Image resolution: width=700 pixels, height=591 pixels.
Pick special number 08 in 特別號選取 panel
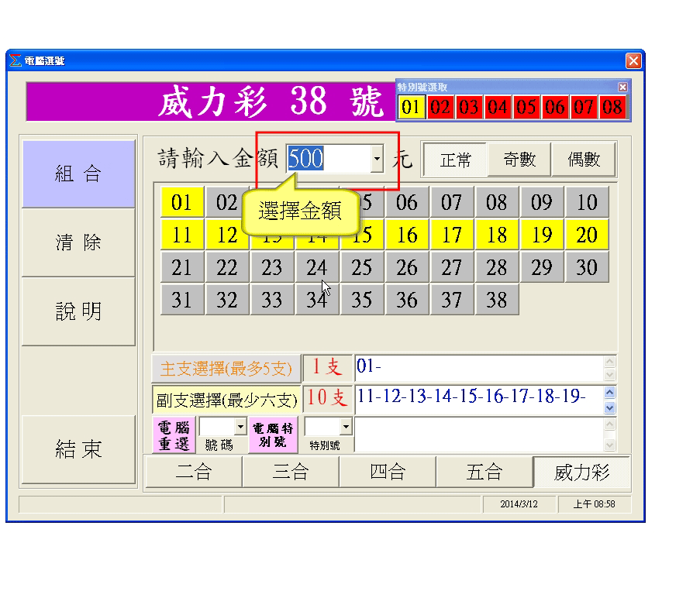tap(612, 107)
